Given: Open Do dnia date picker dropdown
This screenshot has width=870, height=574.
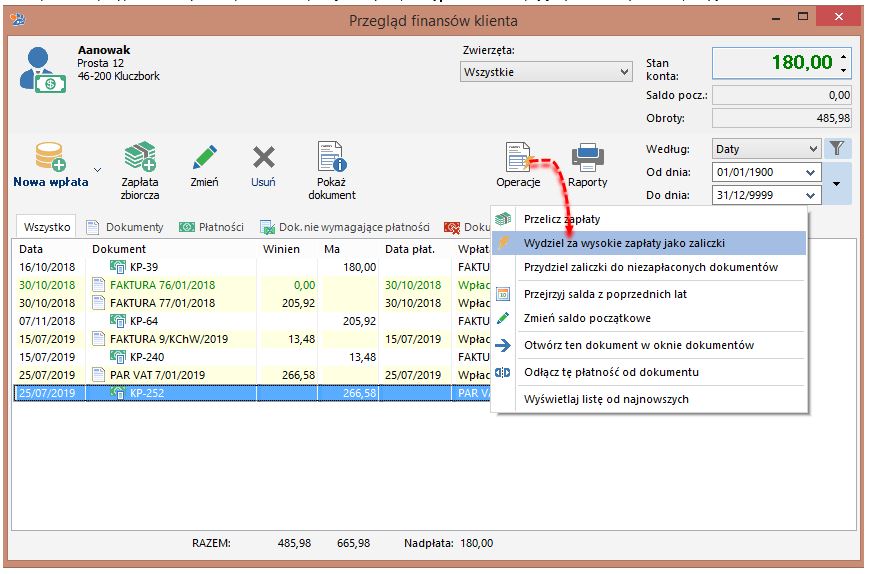Looking at the screenshot, I should click(x=810, y=195).
